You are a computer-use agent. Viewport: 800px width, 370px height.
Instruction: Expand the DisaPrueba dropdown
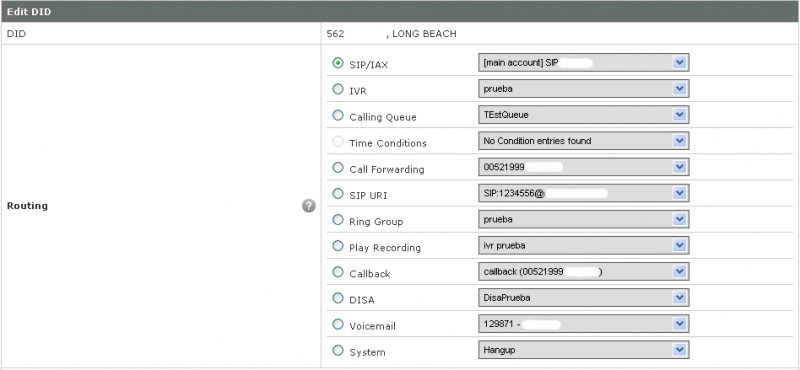click(584, 298)
